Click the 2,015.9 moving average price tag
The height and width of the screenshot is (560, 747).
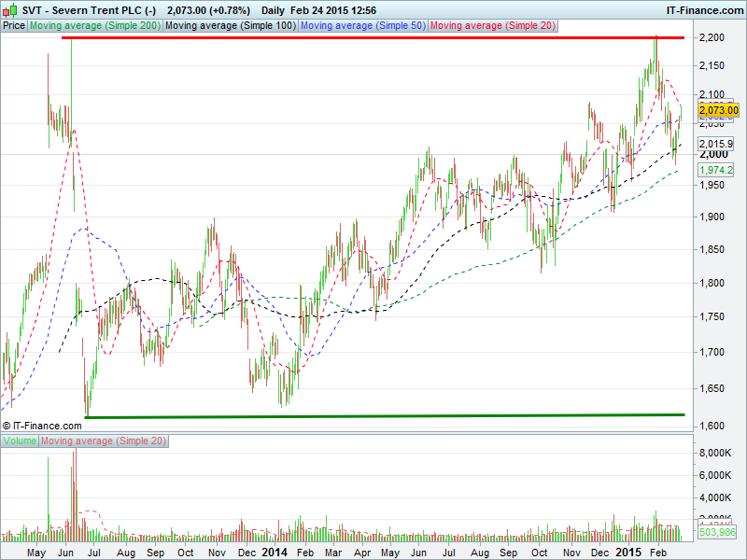coord(715,143)
